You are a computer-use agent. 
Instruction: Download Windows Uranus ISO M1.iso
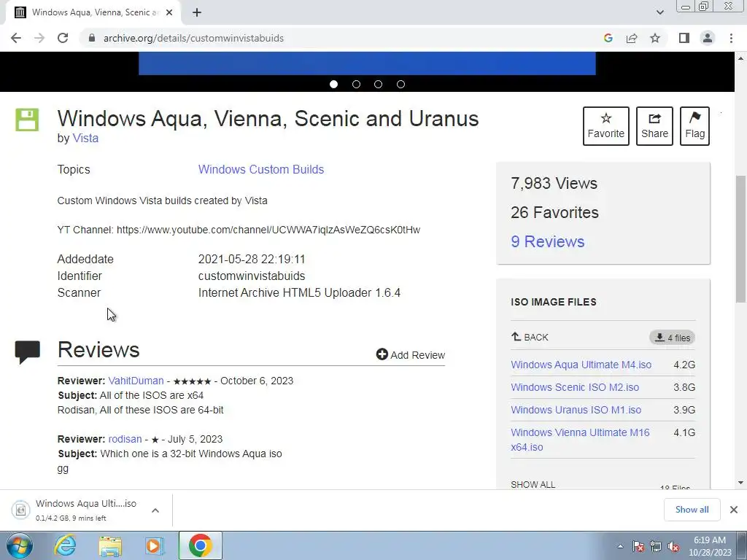[x=576, y=410]
